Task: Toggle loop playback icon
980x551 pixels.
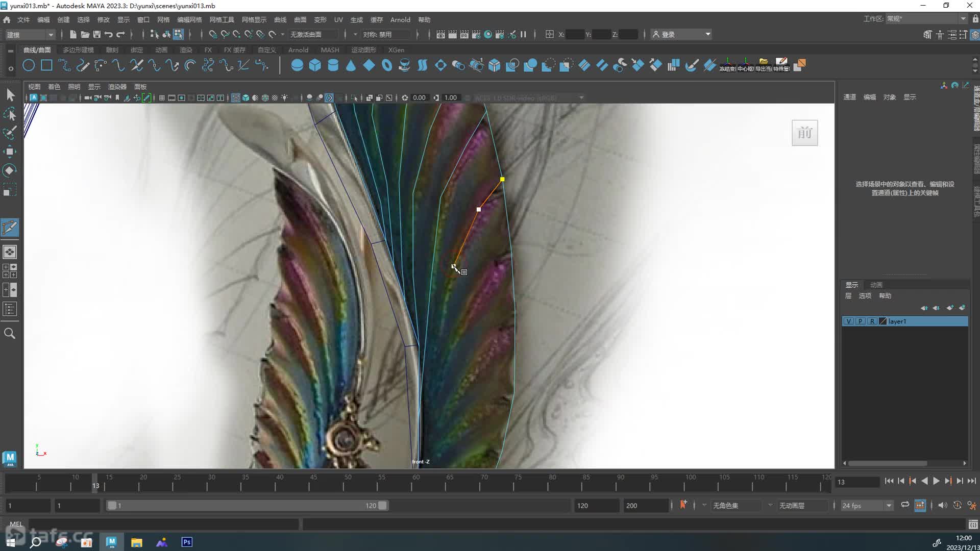Action: [905, 505]
